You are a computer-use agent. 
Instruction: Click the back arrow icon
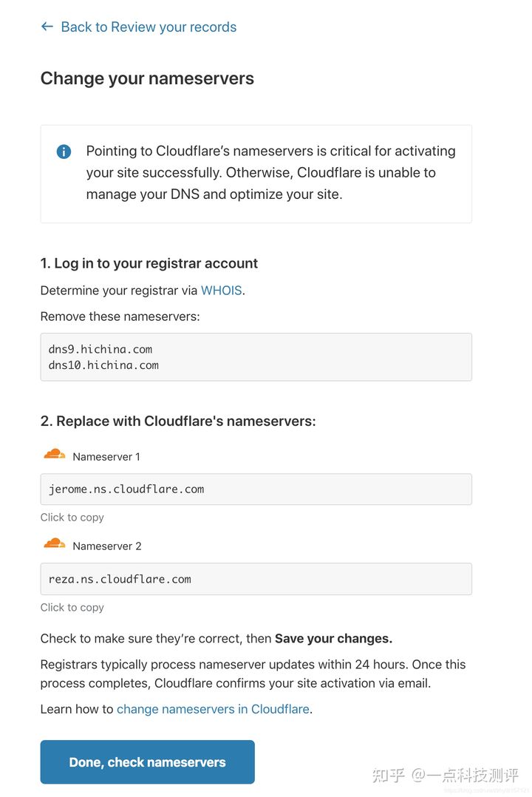[47, 27]
